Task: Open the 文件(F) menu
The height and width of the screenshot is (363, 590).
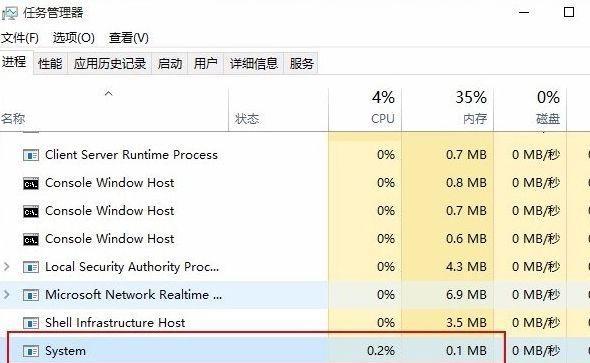Action: pos(20,38)
